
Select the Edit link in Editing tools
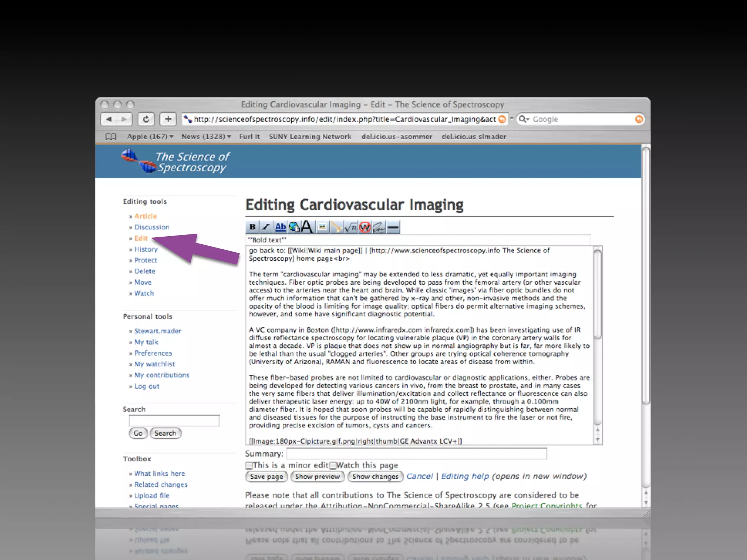coord(141,238)
